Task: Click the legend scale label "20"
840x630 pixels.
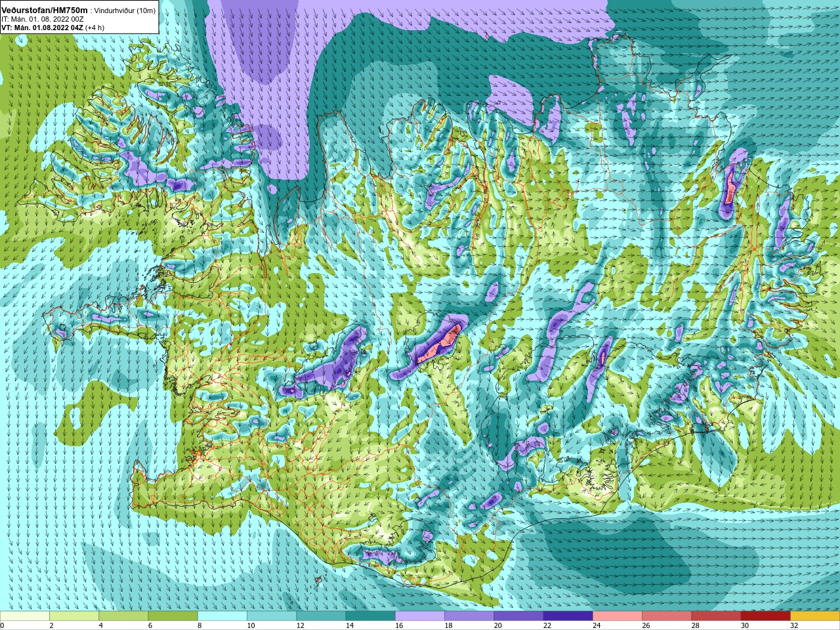Action: (497, 626)
